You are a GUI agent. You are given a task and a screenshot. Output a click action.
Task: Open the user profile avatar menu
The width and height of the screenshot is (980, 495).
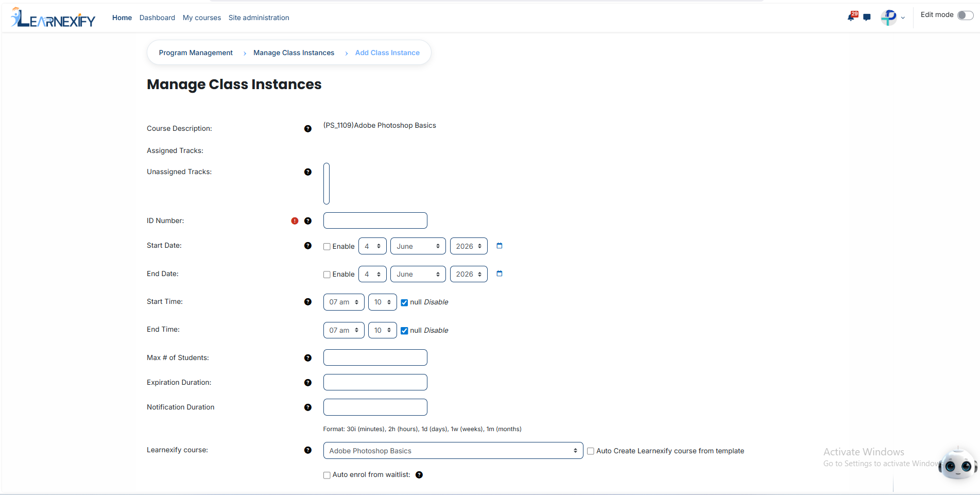[x=892, y=18]
